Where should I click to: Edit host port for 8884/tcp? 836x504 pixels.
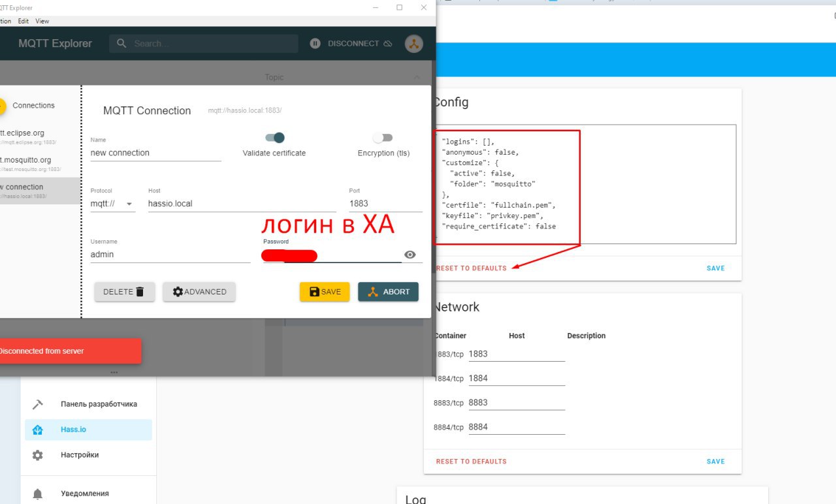click(x=516, y=427)
